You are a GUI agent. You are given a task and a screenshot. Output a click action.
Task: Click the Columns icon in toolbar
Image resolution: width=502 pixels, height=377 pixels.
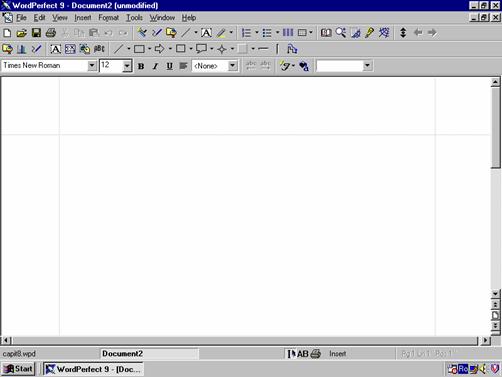(x=288, y=33)
